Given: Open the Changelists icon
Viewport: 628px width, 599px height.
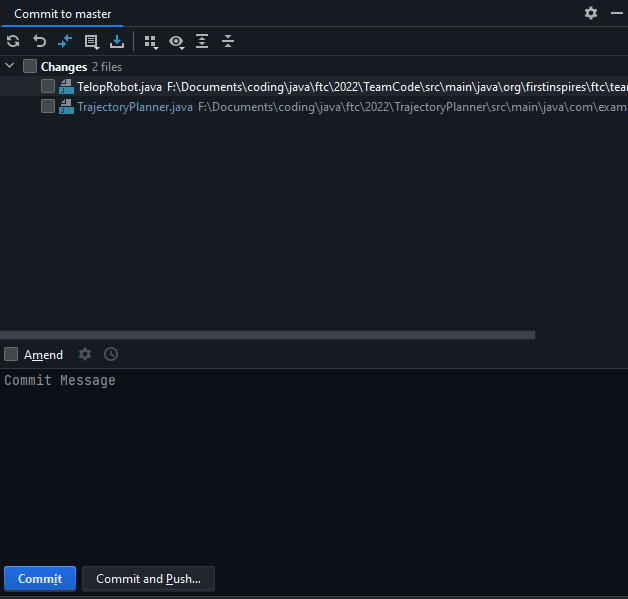Looking at the screenshot, I should coord(91,42).
